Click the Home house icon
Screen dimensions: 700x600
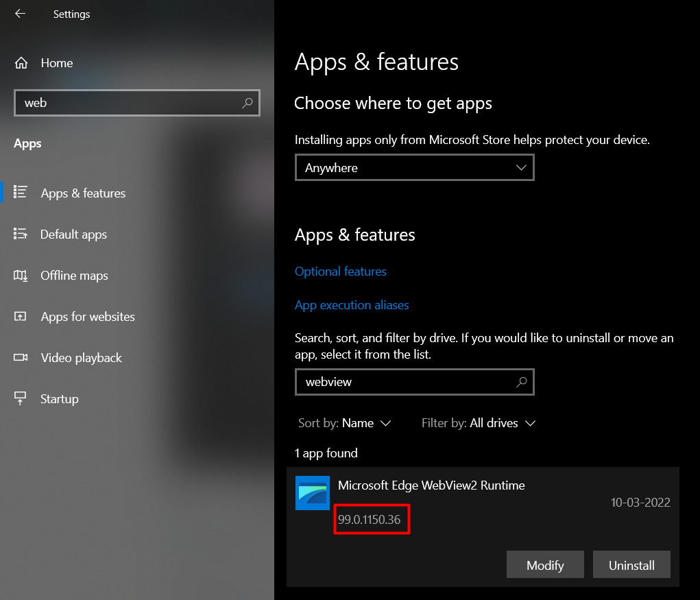[x=21, y=63]
